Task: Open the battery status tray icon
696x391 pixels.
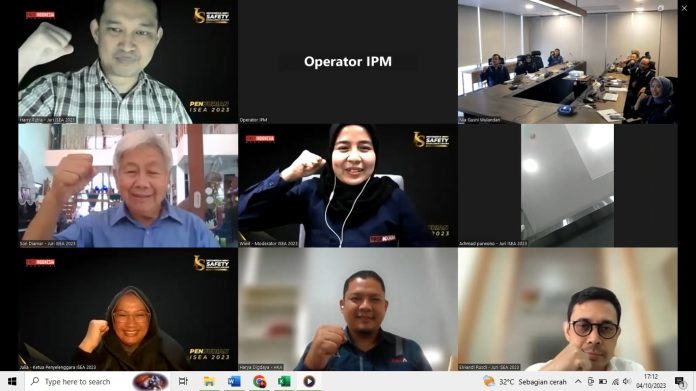Action: click(x=603, y=382)
